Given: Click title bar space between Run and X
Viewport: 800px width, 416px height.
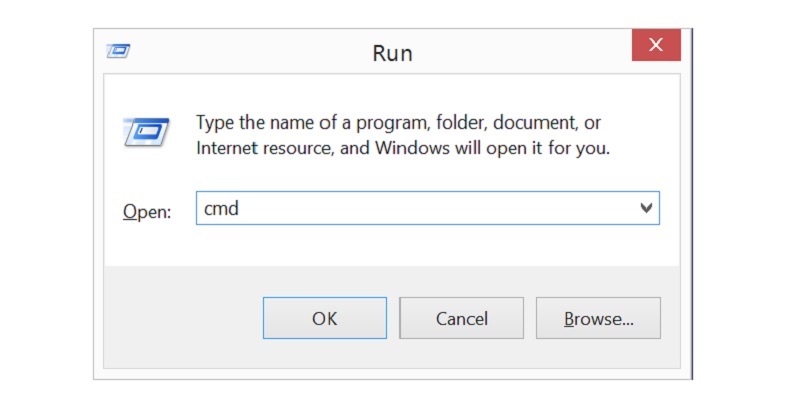Looking at the screenshot, I should 520,50.
